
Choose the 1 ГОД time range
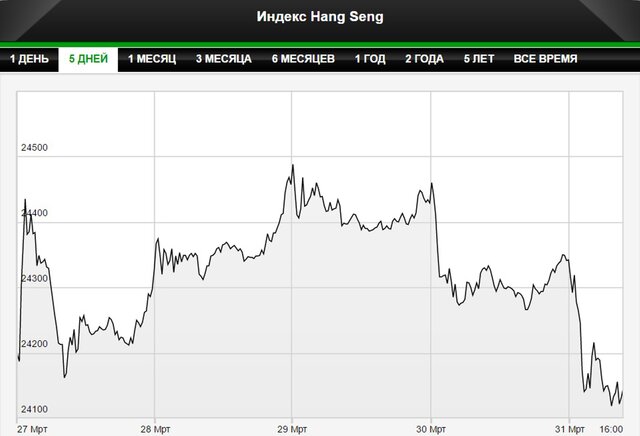[x=370, y=59]
